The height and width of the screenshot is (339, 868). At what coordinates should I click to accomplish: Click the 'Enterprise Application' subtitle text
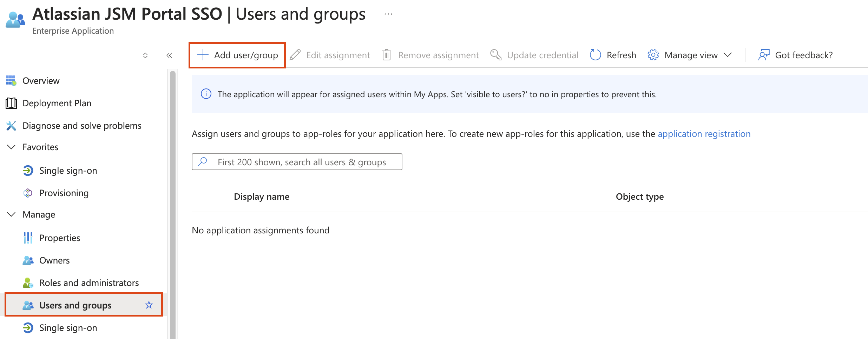pos(73,31)
